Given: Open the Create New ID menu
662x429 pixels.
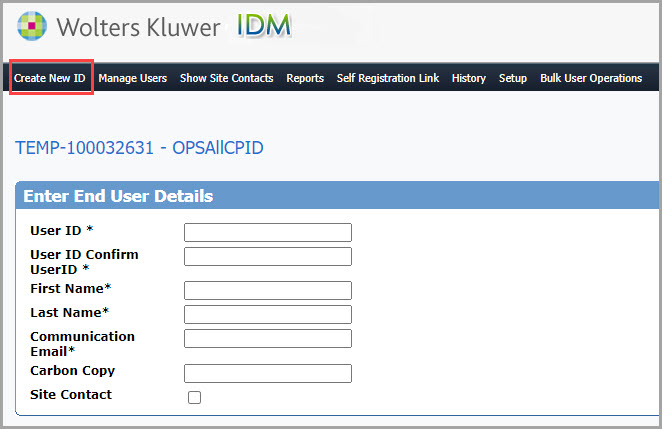Looking at the screenshot, I should (50, 78).
